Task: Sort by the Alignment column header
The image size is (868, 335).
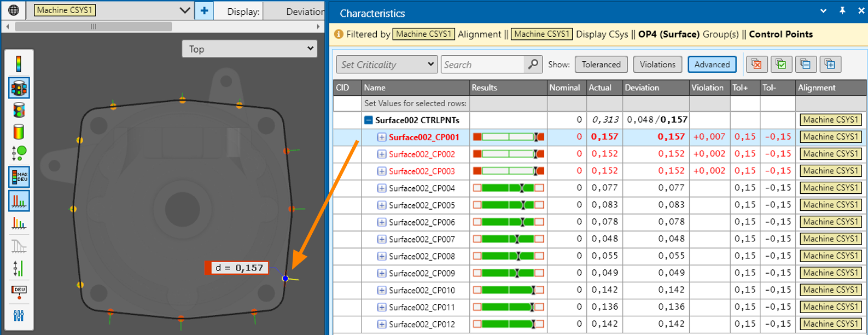Action: tap(831, 88)
